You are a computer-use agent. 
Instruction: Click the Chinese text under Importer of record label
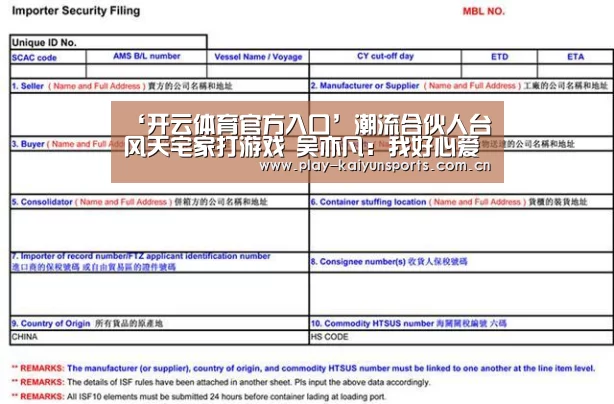(x=94, y=267)
